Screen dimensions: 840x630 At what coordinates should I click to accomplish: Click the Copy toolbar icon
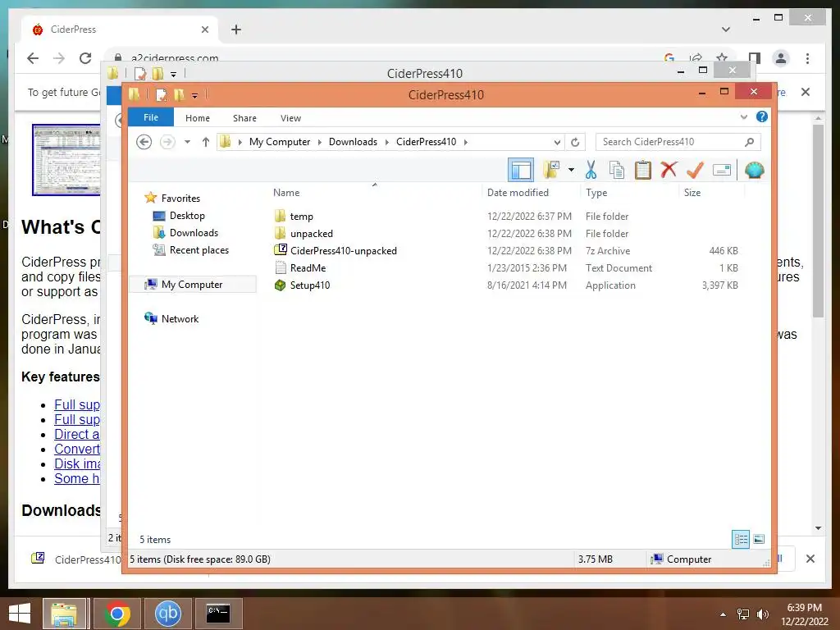tap(617, 171)
